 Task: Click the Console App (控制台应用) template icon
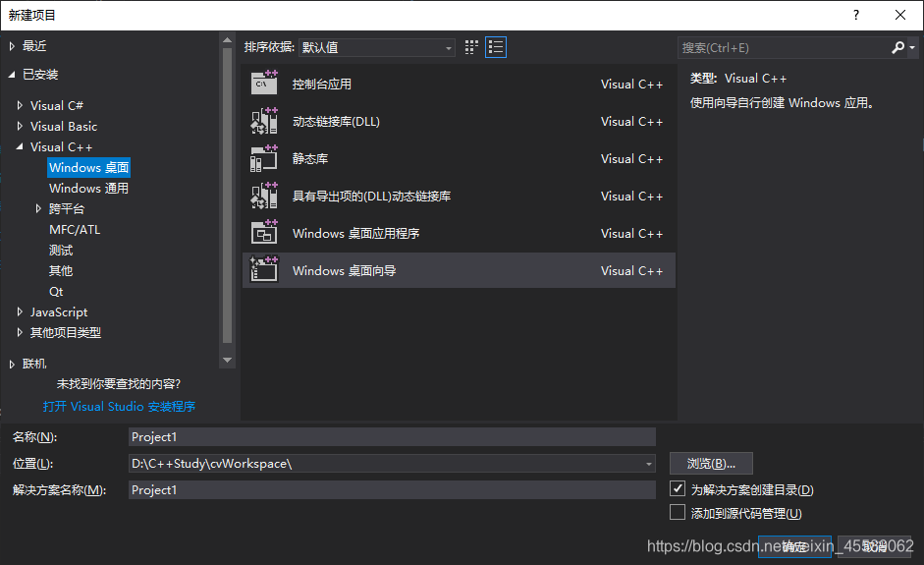coord(264,84)
